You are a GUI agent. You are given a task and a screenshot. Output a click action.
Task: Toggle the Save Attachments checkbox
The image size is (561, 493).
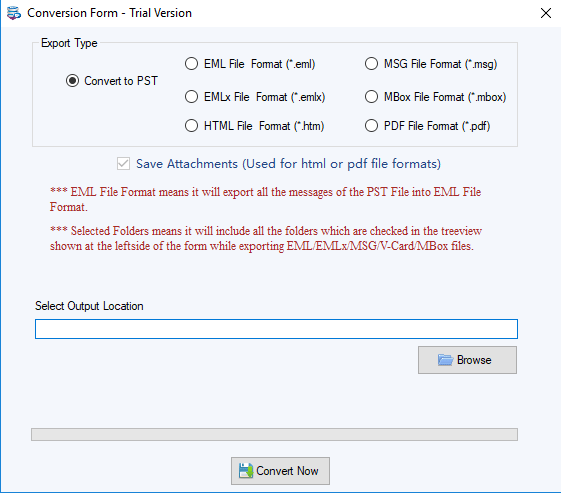(x=123, y=164)
